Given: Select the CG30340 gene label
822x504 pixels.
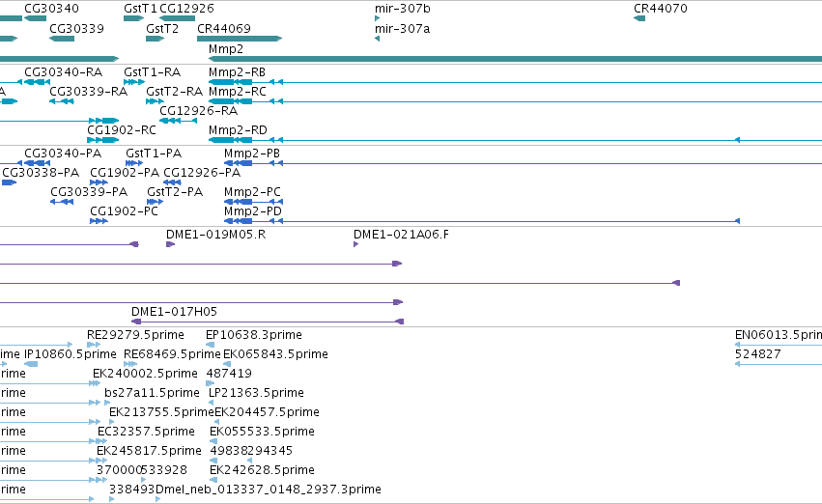Looking at the screenshot, I should pyautogui.click(x=51, y=9).
